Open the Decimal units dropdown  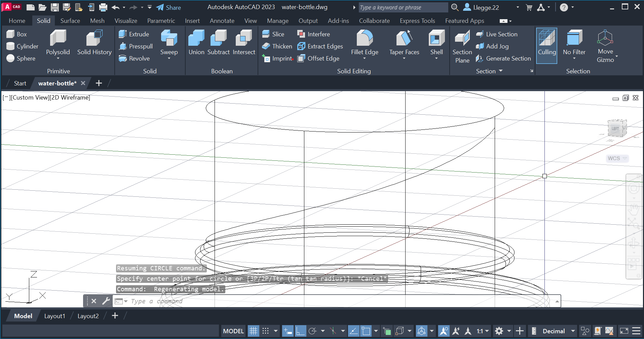[x=573, y=331]
